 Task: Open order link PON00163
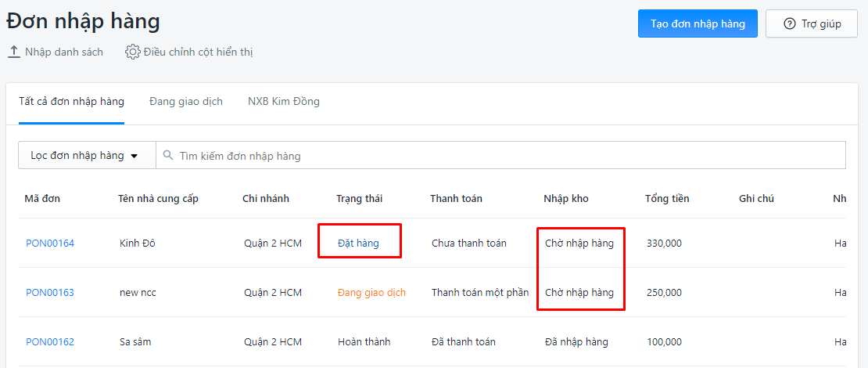click(x=50, y=292)
